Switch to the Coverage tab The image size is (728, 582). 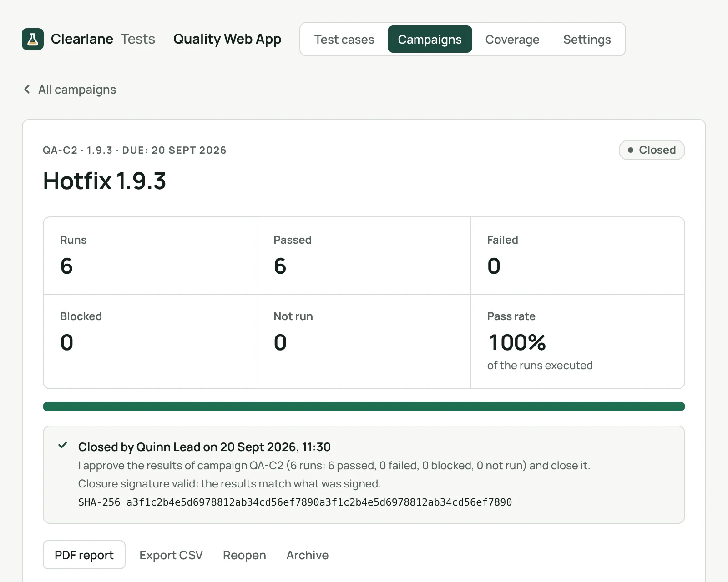[x=512, y=40]
